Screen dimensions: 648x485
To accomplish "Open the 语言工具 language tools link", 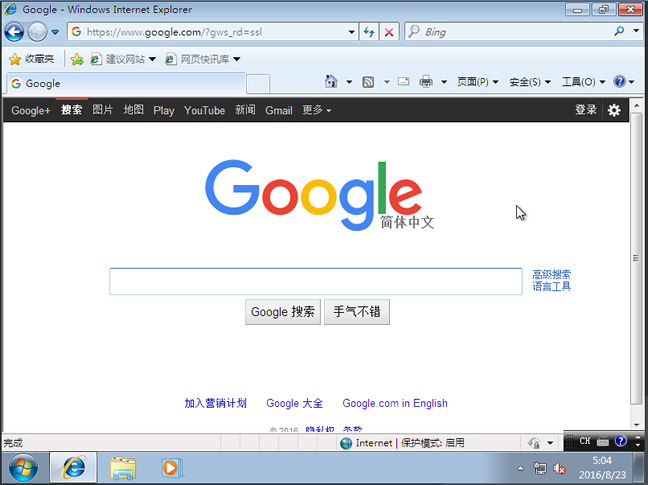I will tap(551, 286).
